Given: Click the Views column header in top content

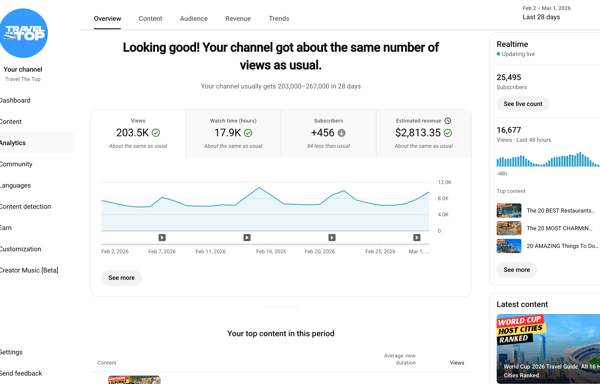Looking at the screenshot, I should (x=457, y=363).
